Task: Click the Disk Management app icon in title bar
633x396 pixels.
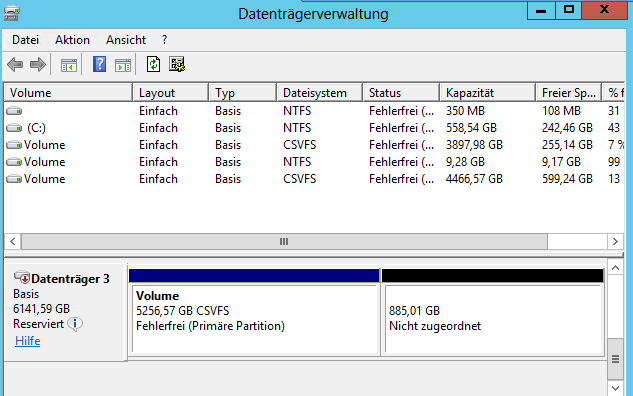Action: [x=12, y=13]
